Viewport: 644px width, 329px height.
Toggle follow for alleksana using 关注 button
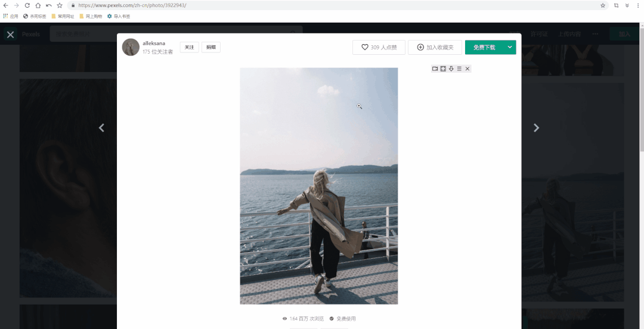189,47
